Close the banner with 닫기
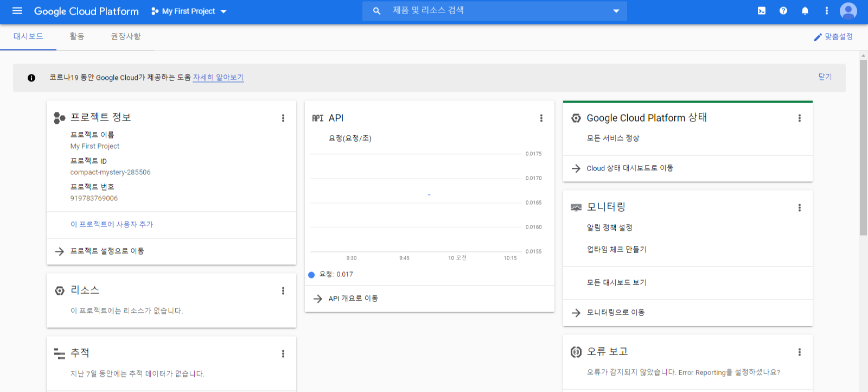The height and width of the screenshot is (392, 868). pos(825,77)
